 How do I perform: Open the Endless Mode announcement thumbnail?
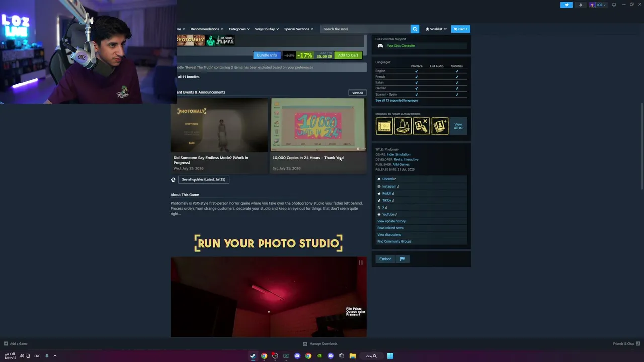pyautogui.click(x=219, y=125)
